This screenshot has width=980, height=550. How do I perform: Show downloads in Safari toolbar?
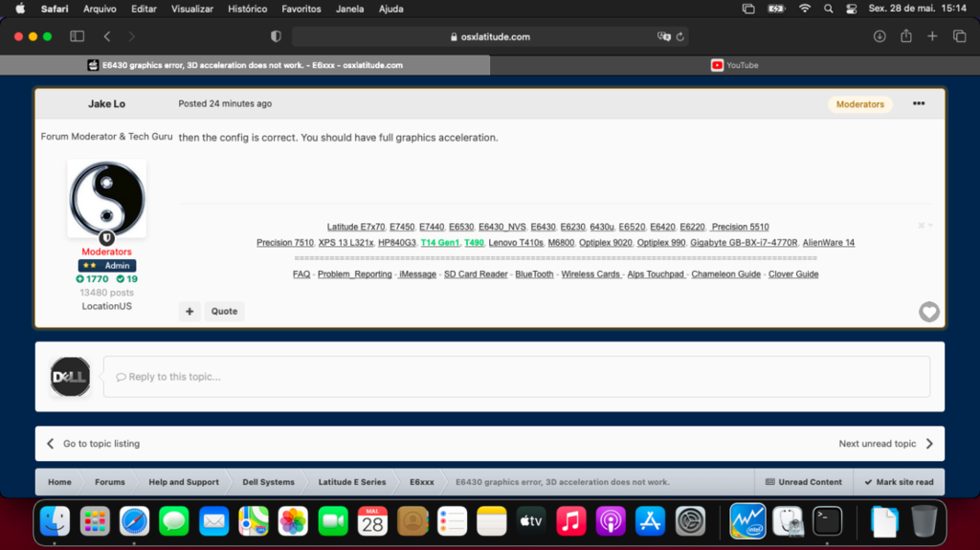point(880,36)
